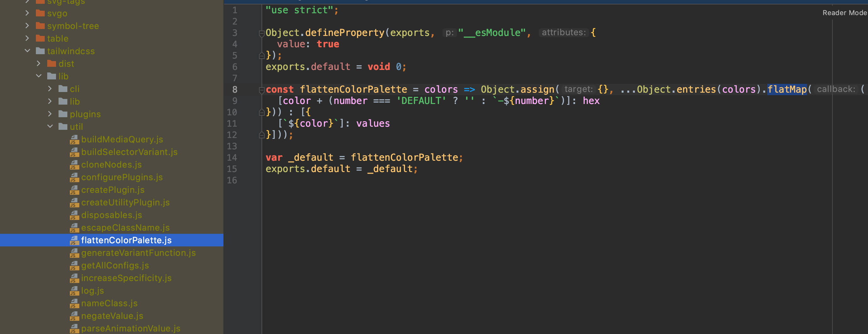868x334 pixels.
Task: Click the JS file icon next to log.js
Action: (x=75, y=291)
